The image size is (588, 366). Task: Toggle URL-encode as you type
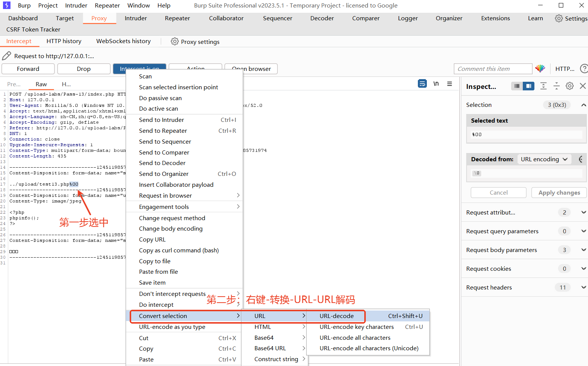pos(184,327)
